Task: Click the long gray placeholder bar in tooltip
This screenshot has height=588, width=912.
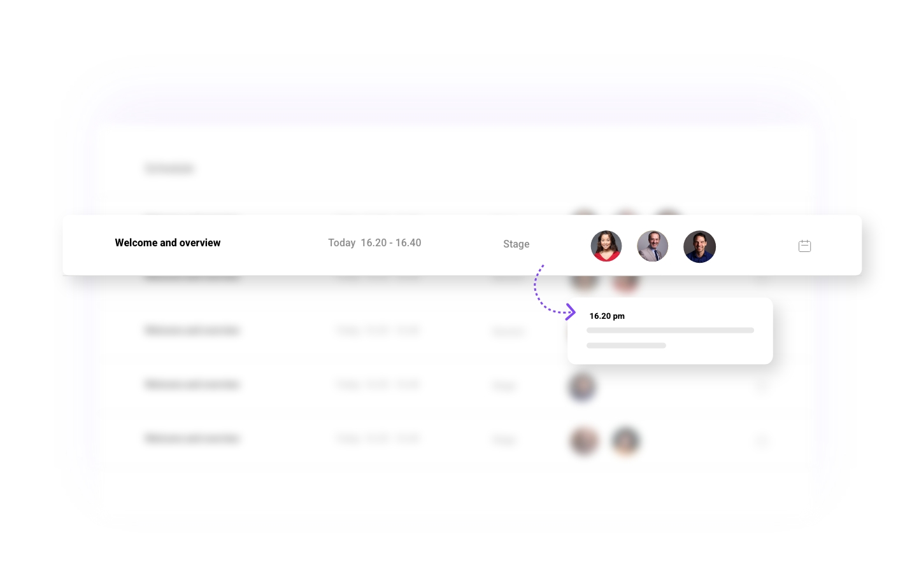Action: pos(670,330)
